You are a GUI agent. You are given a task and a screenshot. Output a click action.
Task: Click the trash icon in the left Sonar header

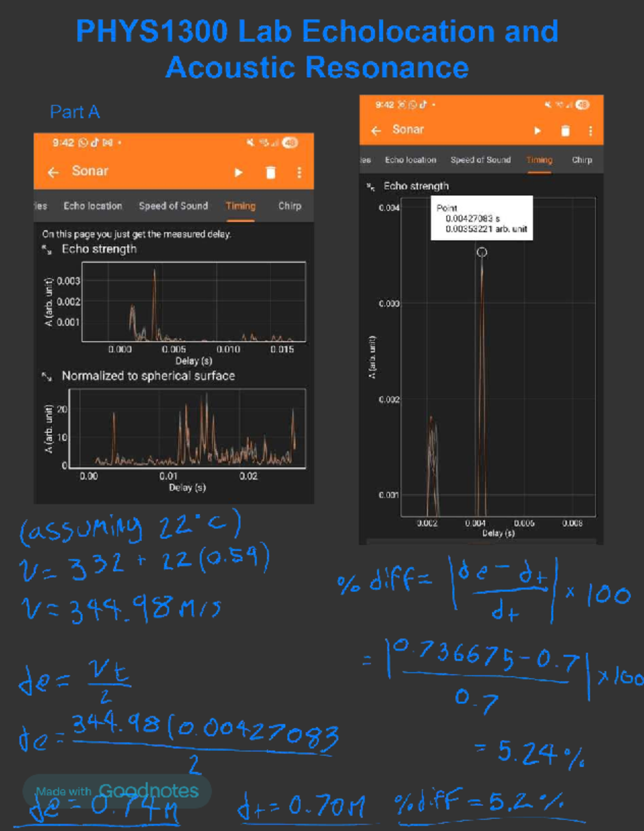(x=270, y=172)
